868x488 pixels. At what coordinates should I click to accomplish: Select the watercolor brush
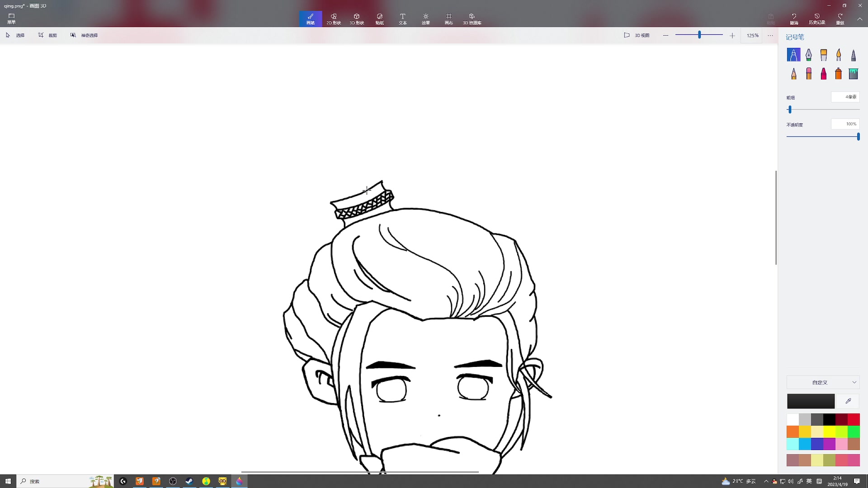click(x=839, y=55)
